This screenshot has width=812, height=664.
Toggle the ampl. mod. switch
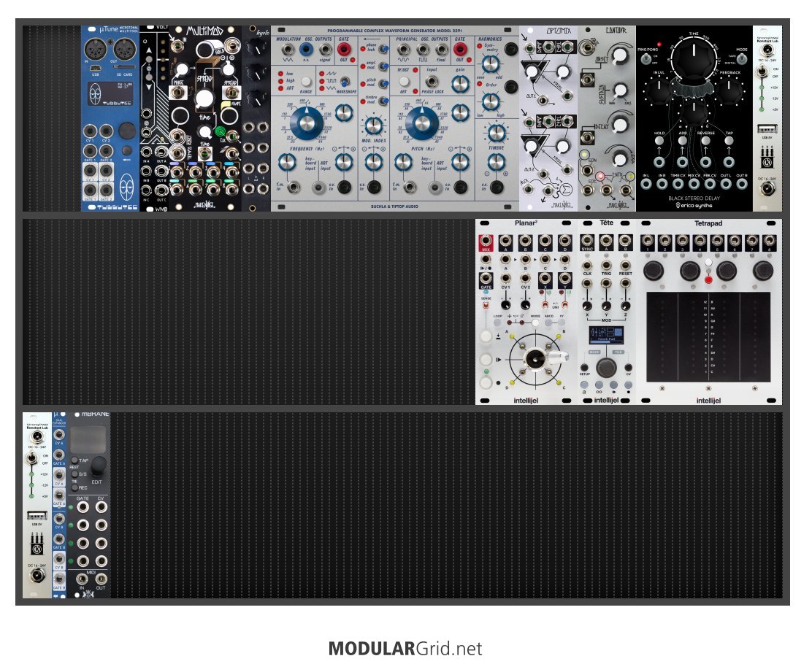(383, 66)
